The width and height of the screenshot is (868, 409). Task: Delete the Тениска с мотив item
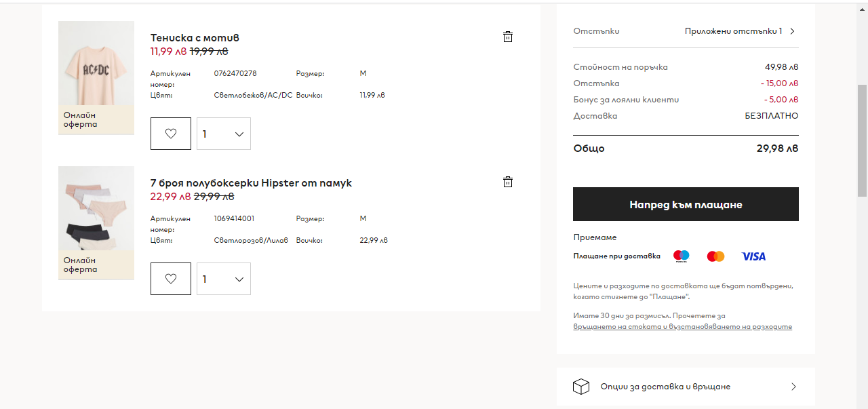coord(508,37)
